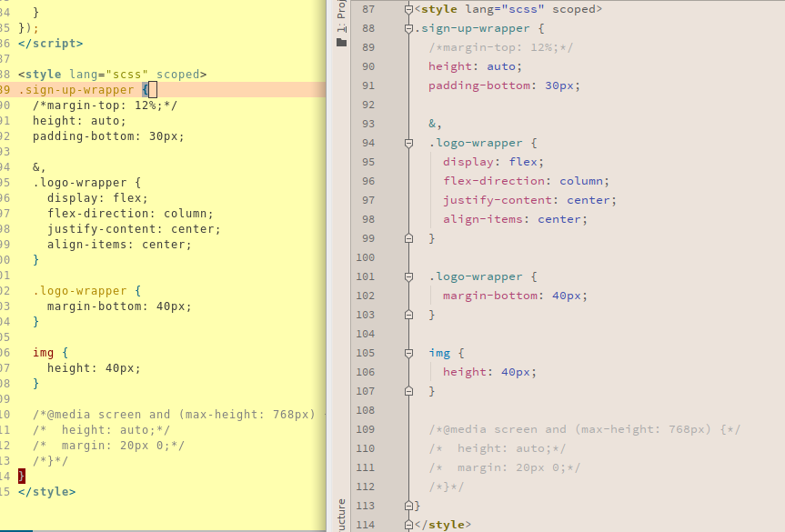The width and height of the screenshot is (785, 532).
Task: Click the red highlighted closing brace in Vim pane
Action: coord(22,476)
